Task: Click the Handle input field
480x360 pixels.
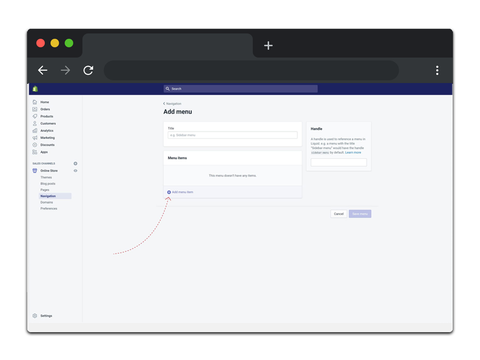Action: pyautogui.click(x=339, y=162)
